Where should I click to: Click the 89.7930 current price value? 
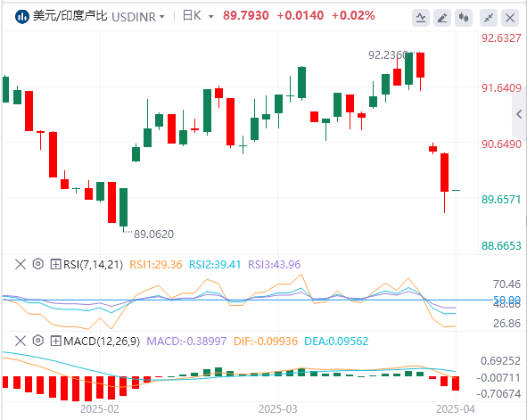click(x=246, y=15)
